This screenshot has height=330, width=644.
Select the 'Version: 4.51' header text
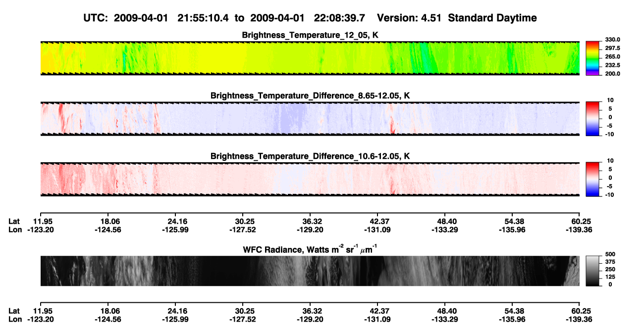point(409,18)
